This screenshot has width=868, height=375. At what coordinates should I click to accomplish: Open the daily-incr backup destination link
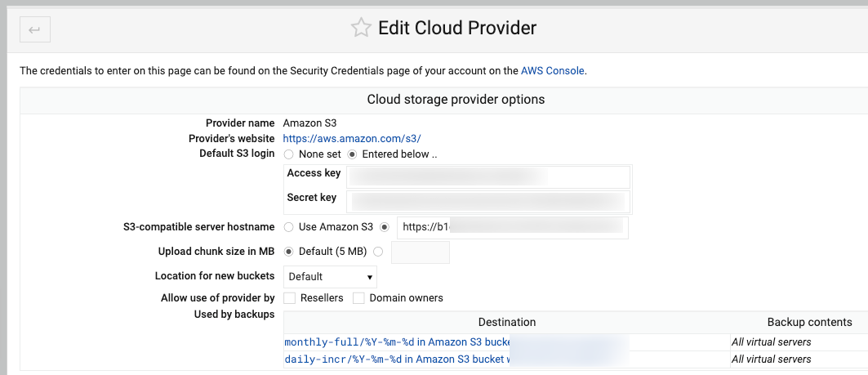[456, 359]
